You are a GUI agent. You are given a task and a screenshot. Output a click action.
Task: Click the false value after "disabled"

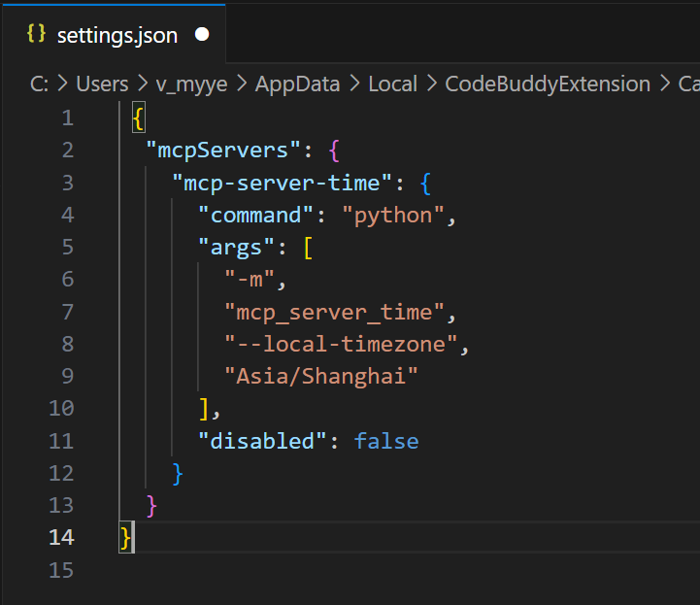tap(385, 441)
